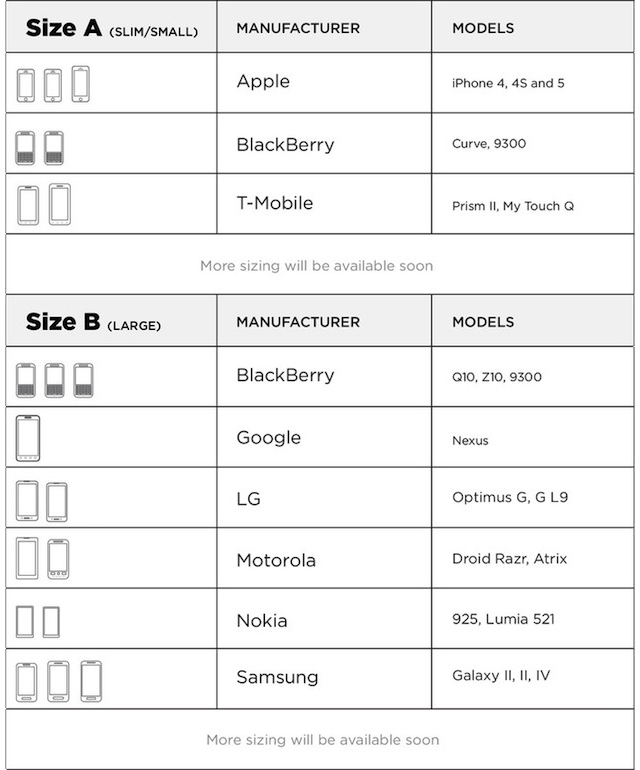This screenshot has height=770, width=640.
Task: Click the Apple manufacturer name
Action: 263,82
